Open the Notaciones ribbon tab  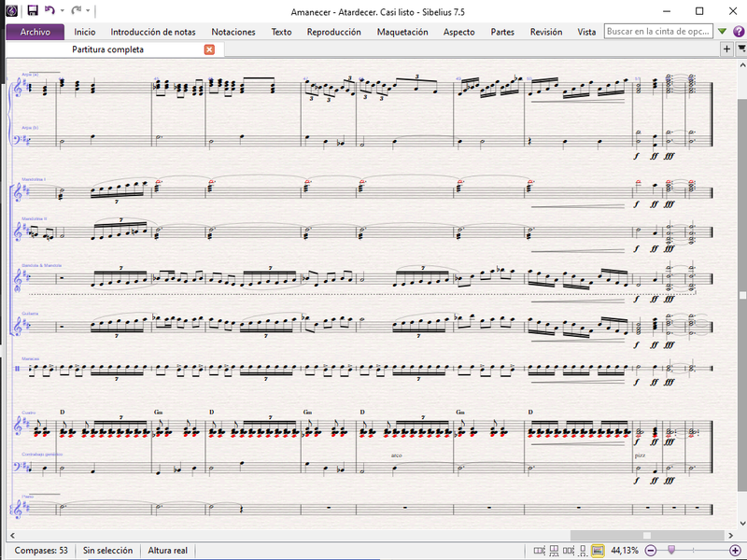pyautogui.click(x=233, y=32)
